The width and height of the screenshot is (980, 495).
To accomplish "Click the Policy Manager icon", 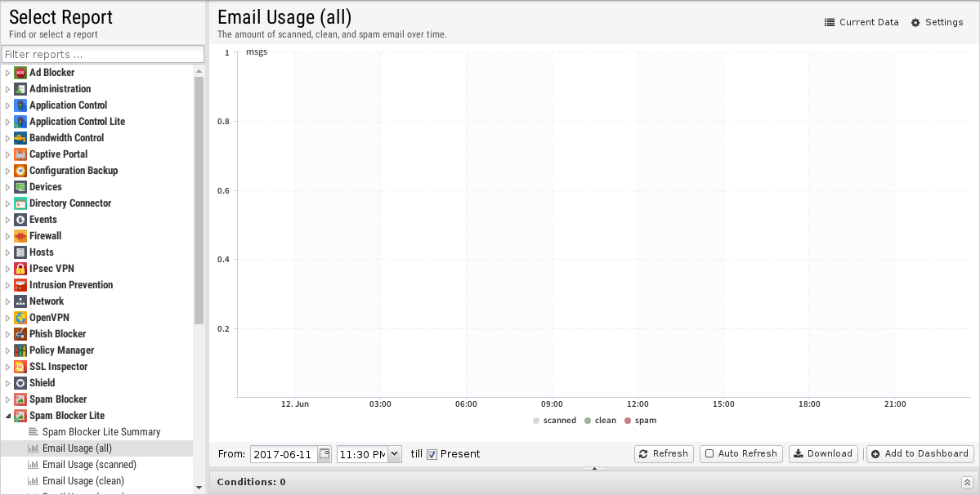I will coord(20,350).
